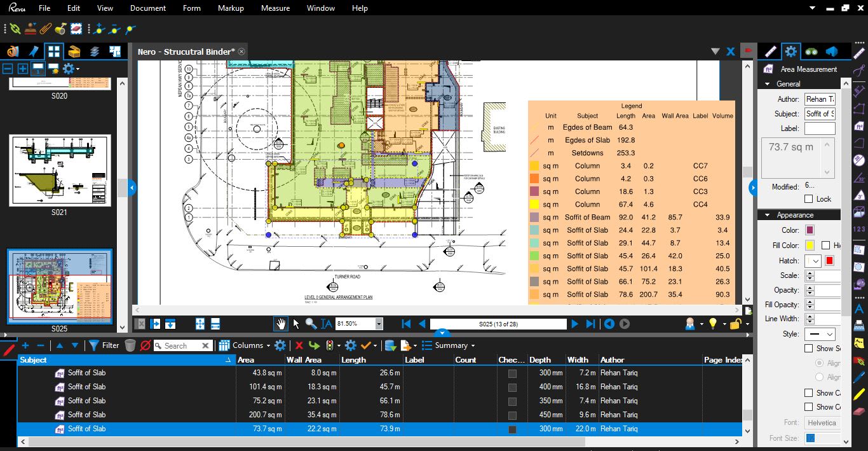Toggle the Highlight checkbox beside Fill Color
868x451 pixels.
825,246
